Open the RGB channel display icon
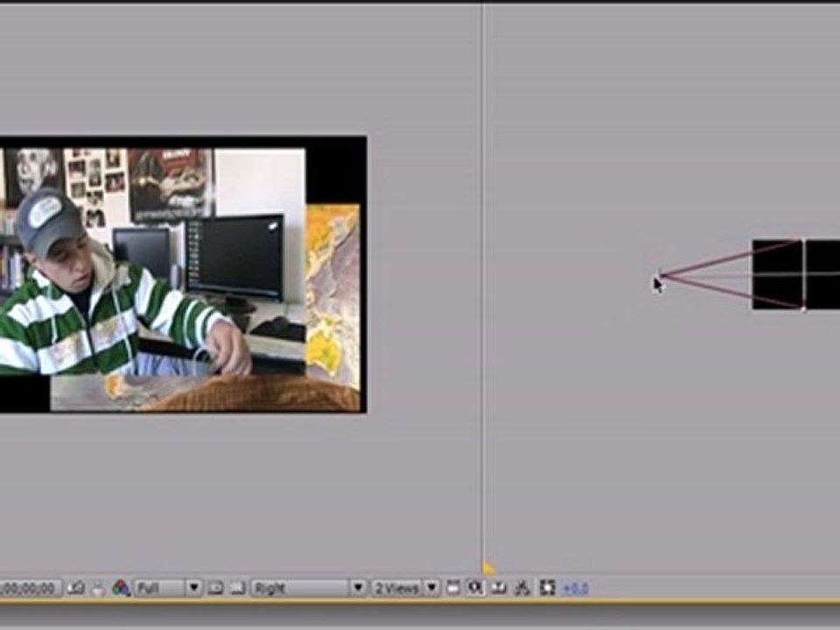The height and width of the screenshot is (630, 840). (121, 588)
